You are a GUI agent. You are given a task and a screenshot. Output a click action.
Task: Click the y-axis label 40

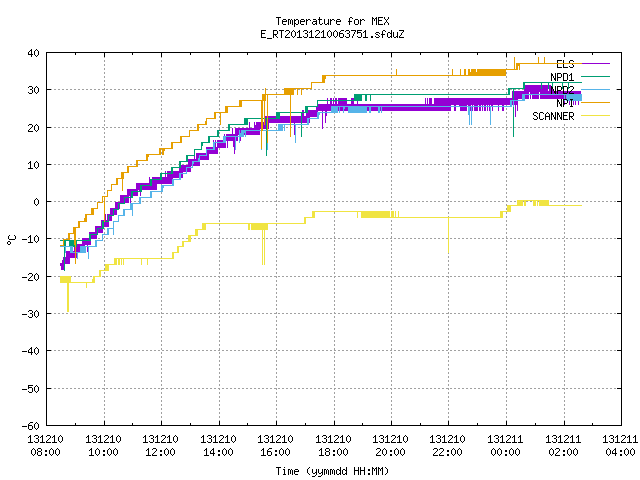pyautogui.click(x=33, y=53)
